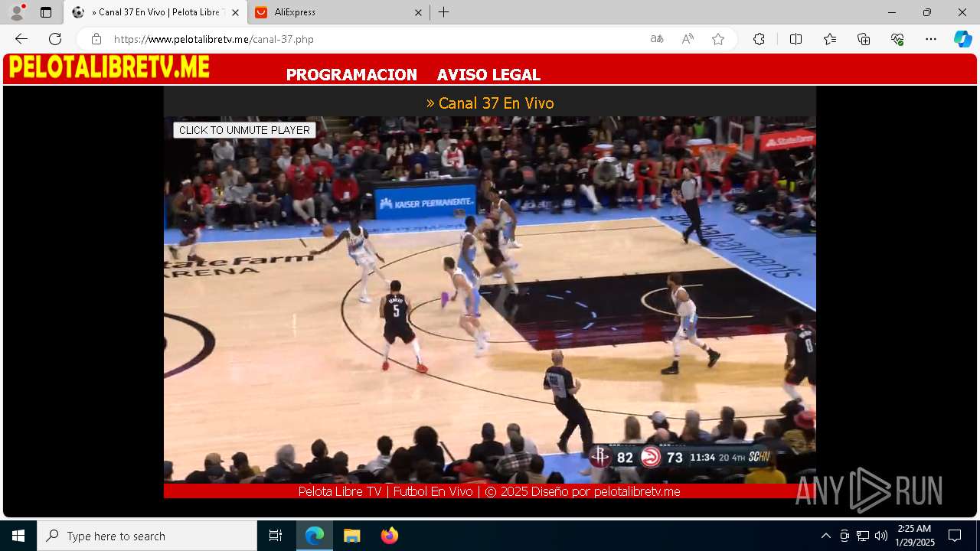Open the PROGRAMACION menu item
The height and width of the screenshot is (551, 980).
point(351,75)
